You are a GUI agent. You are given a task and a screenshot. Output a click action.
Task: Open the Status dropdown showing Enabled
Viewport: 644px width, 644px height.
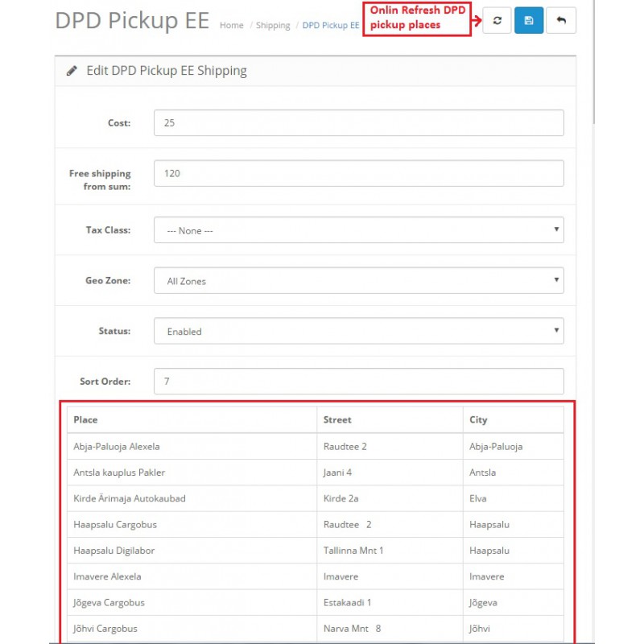pos(358,331)
